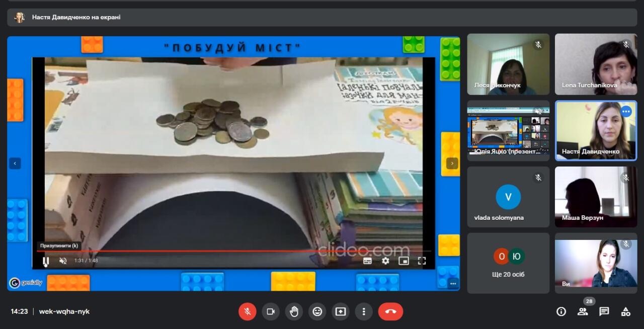The height and width of the screenshot is (329, 644).
Task: Click the video time '1:31 / 1:48'
Action: [86, 261]
